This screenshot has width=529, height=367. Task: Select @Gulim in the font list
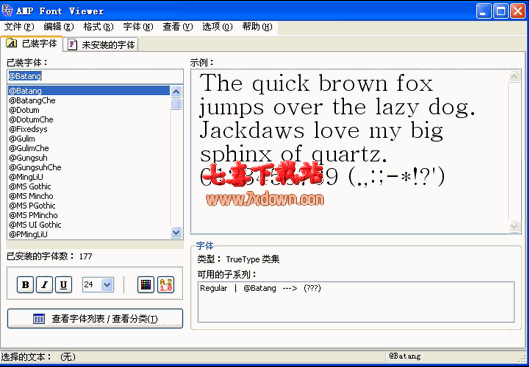[89, 139]
